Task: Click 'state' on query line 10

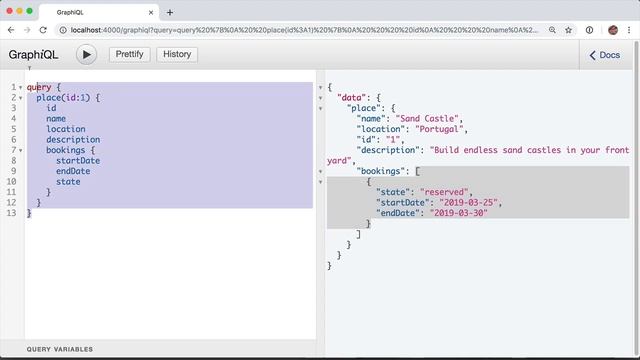Action: pyautogui.click(x=68, y=182)
